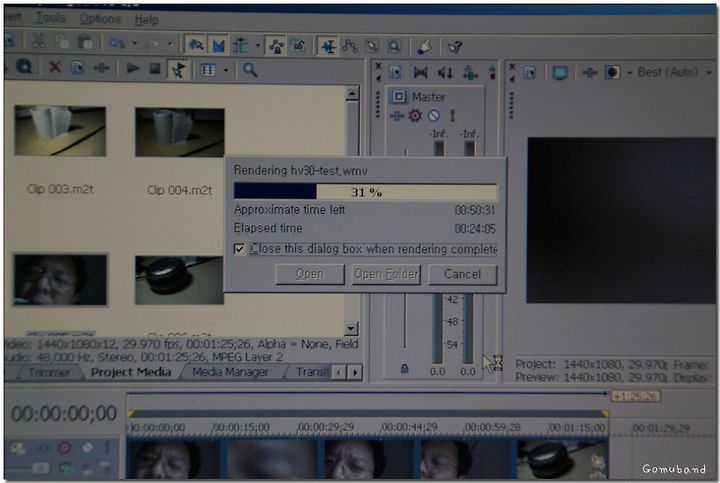This screenshot has height=483, width=720.
Task: Mute the Master bus
Action: pos(433,116)
